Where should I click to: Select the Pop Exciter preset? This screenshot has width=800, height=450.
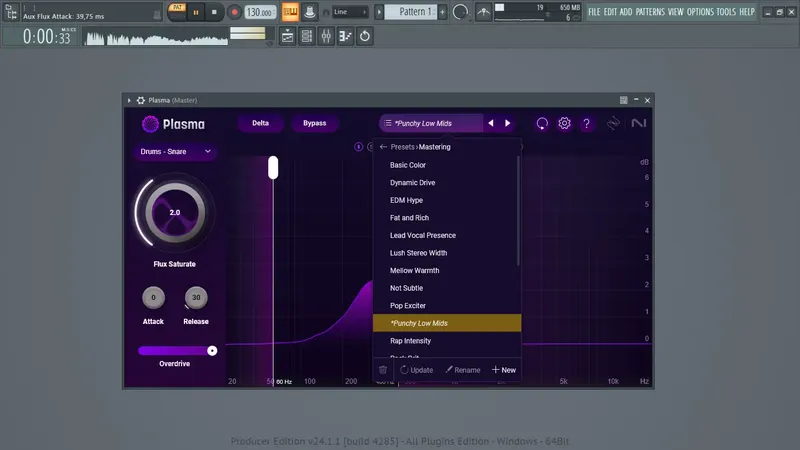coord(447,306)
